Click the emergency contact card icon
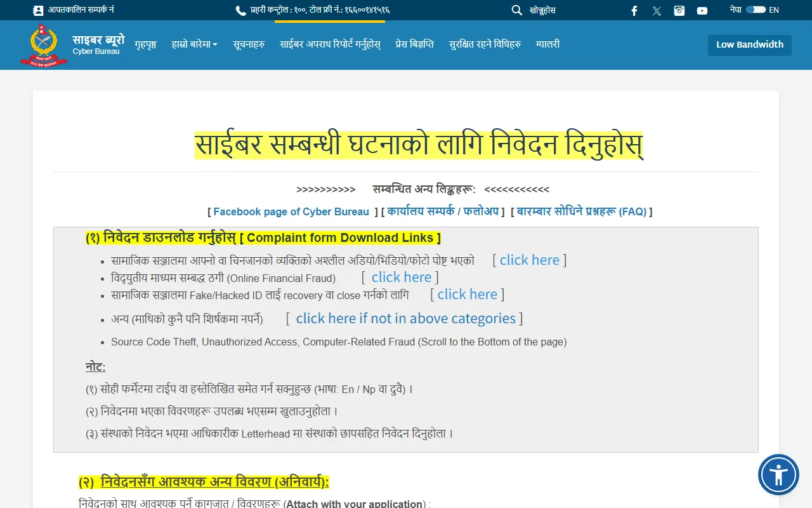The width and height of the screenshot is (812, 508). tap(38, 10)
